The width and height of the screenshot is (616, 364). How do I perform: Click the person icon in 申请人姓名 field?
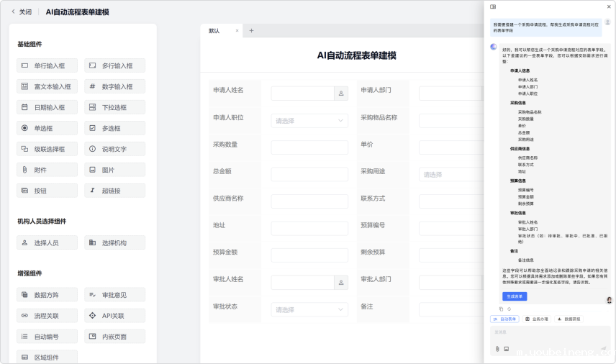pos(341,93)
